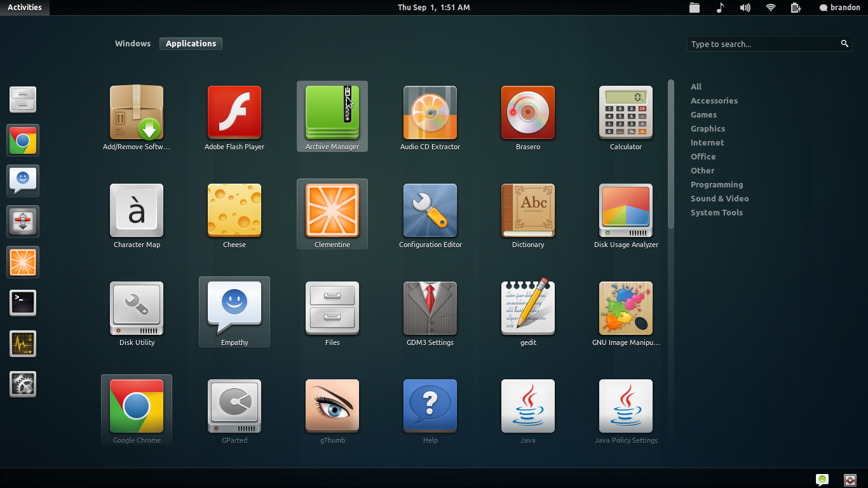Open gedit text editor
The image size is (868, 488).
[528, 313]
